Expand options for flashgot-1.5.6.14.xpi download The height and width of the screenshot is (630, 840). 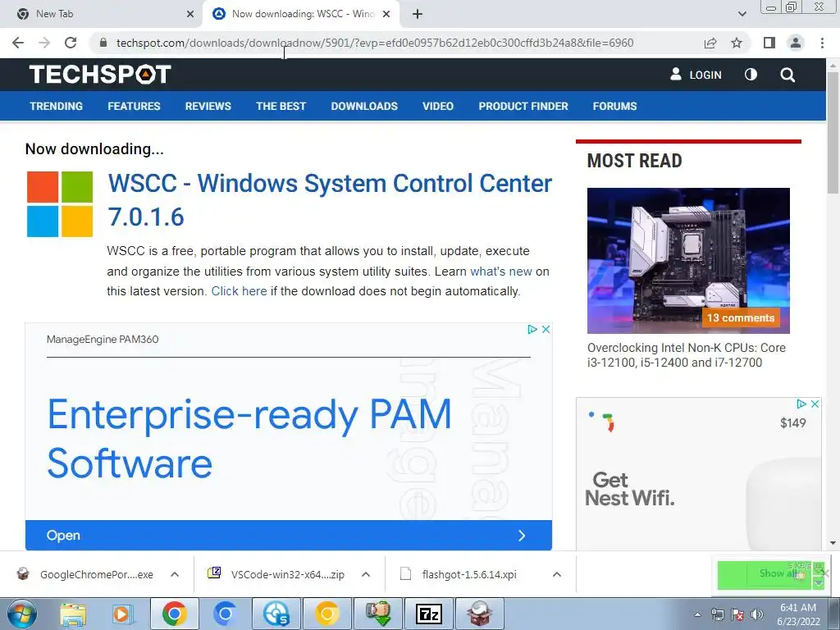coord(557,574)
